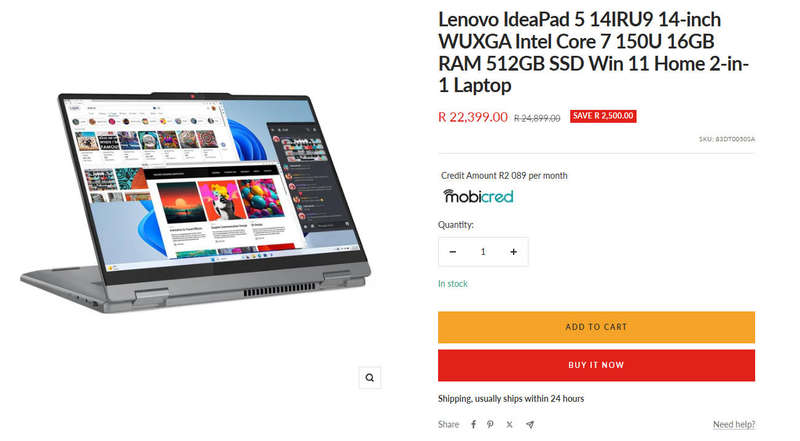Screen dimensions: 800x441
Task: Open the Need help? link
Action: coord(734,424)
